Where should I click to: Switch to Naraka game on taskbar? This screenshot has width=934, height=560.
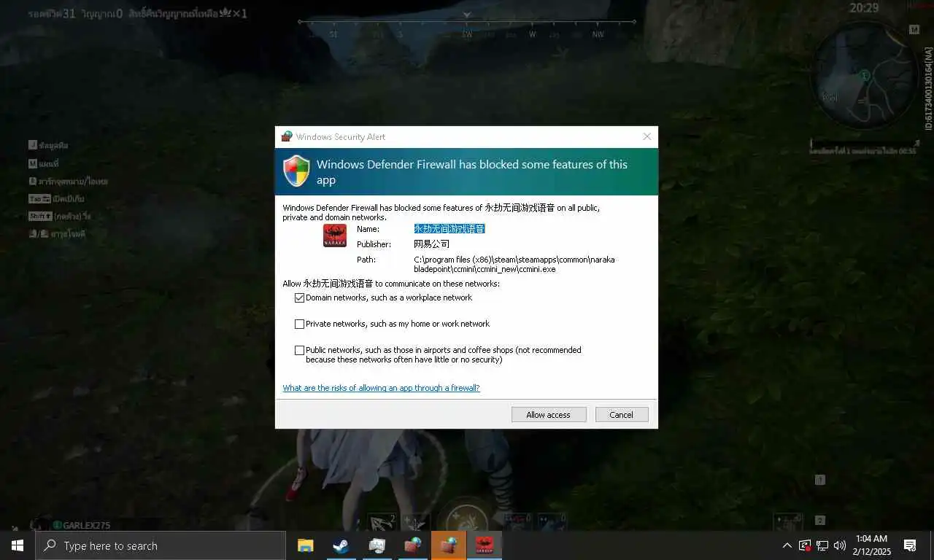[x=485, y=545]
